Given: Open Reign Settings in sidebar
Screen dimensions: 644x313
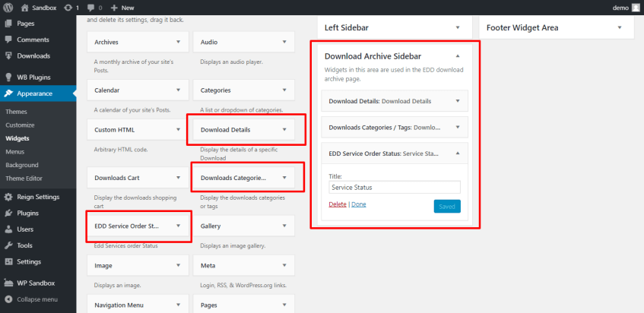Looking at the screenshot, I should click(38, 198).
